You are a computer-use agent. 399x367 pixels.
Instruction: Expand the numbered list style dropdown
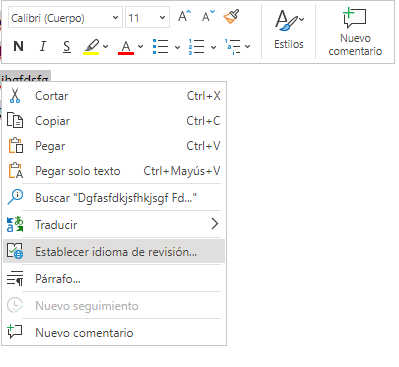(x=213, y=47)
